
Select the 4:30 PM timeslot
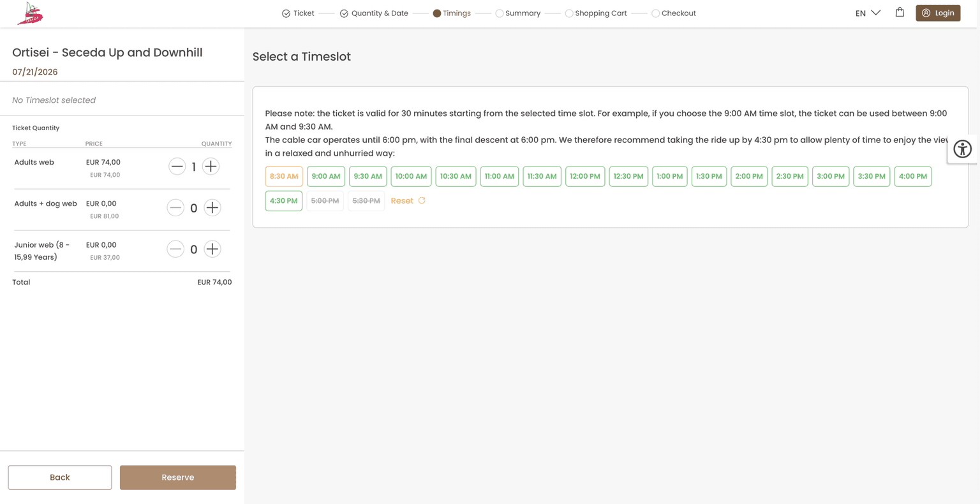(x=284, y=201)
